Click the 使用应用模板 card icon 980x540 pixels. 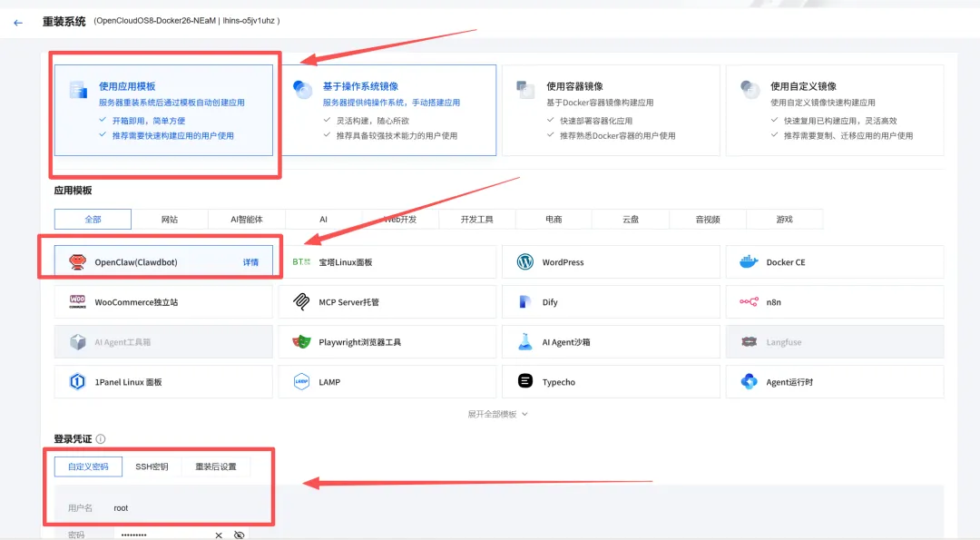pyautogui.click(x=78, y=90)
